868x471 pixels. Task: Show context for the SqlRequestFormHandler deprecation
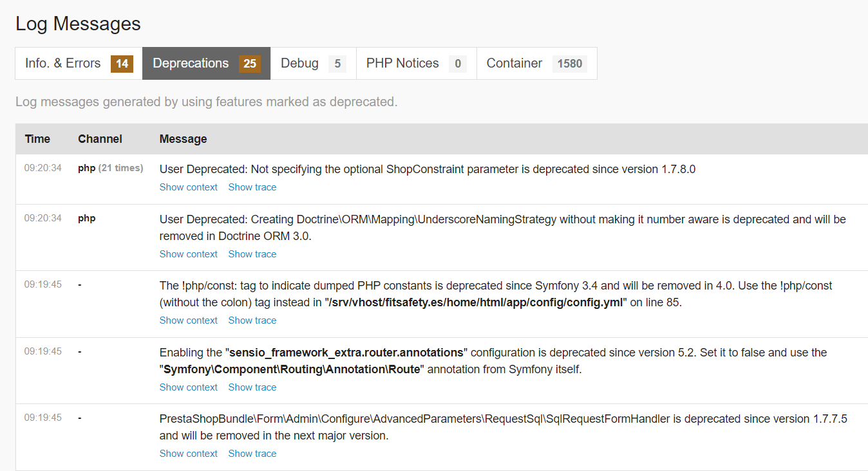pos(189,454)
